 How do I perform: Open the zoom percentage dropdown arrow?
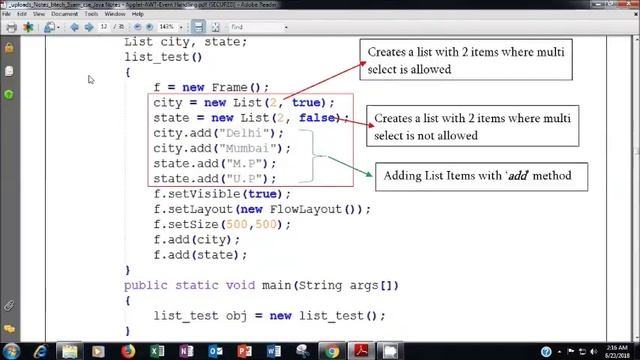pyautogui.click(x=181, y=27)
